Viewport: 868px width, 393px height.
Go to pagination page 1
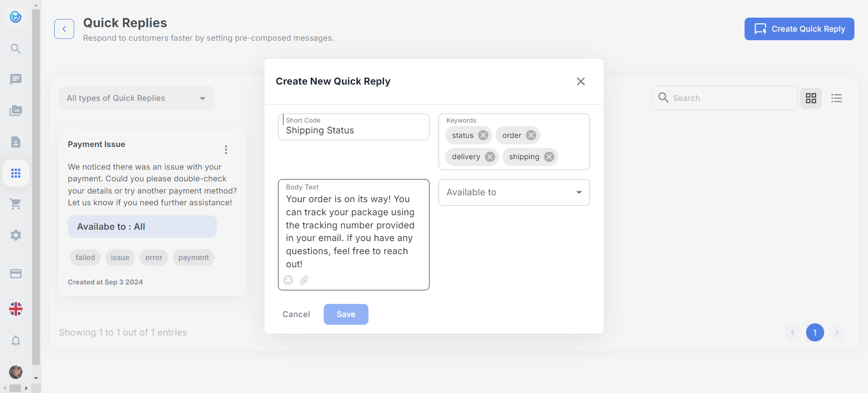click(x=815, y=332)
